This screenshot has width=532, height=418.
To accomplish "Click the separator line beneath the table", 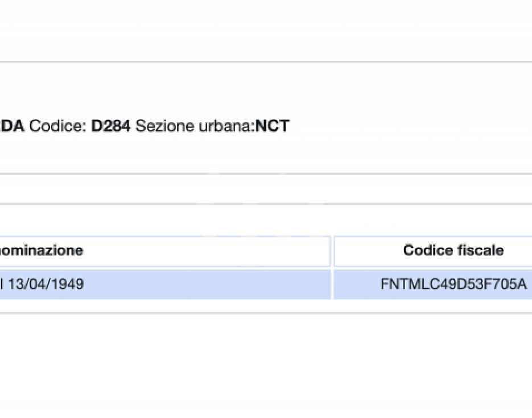I will point(266,313).
